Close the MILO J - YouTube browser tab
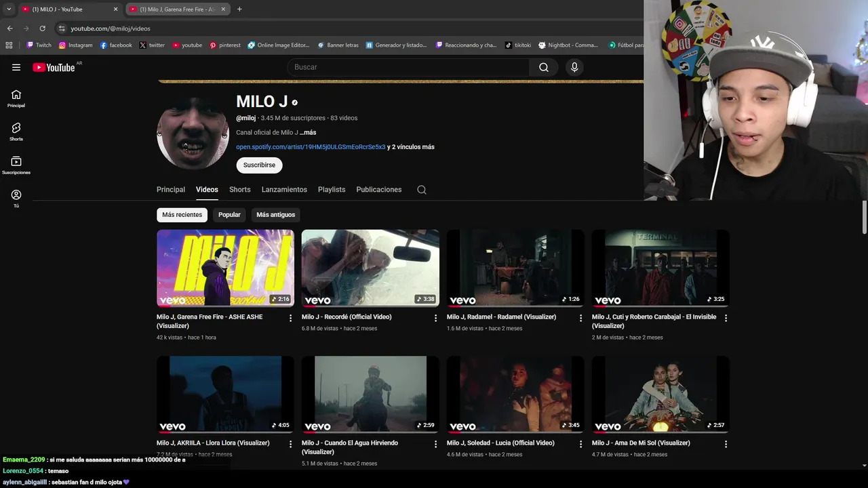 pos(115,9)
